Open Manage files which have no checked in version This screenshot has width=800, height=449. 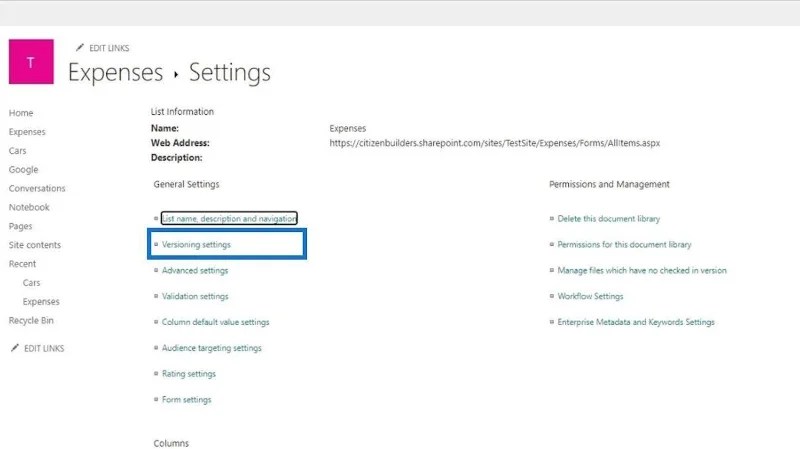pyautogui.click(x=642, y=270)
